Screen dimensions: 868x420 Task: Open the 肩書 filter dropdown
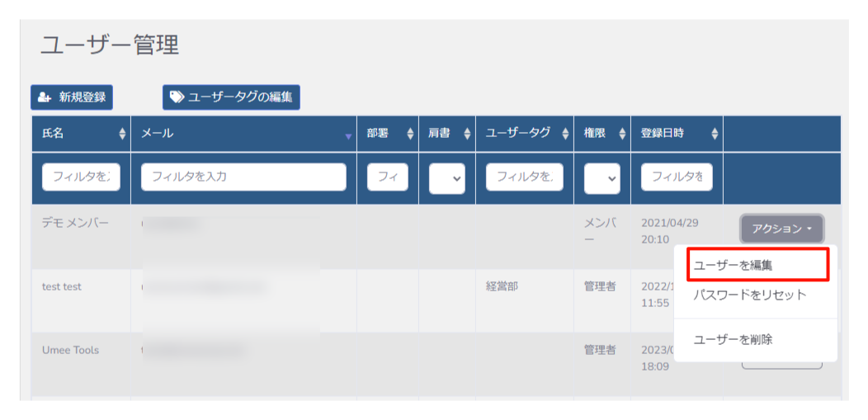(446, 178)
